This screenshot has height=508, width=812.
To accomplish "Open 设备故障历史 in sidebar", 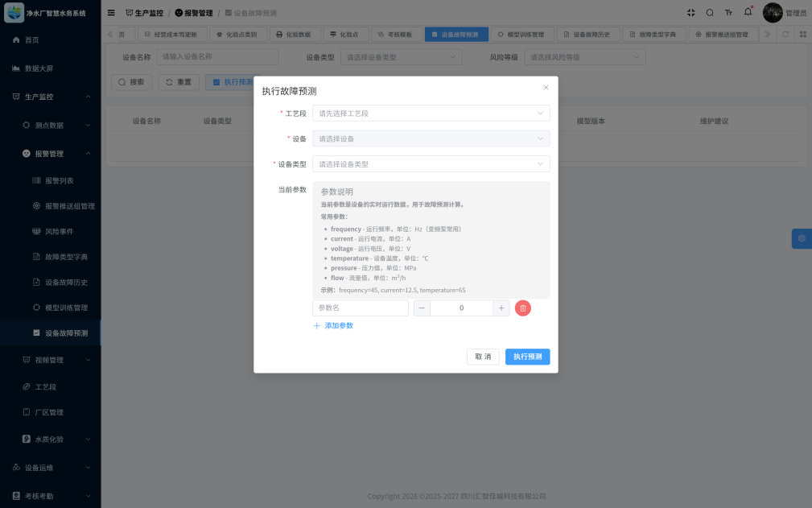I will pyautogui.click(x=50, y=283).
